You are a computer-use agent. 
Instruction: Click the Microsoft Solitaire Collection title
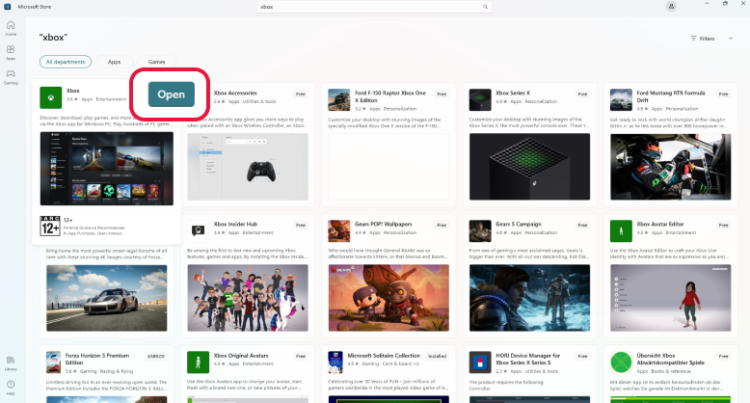pyautogui.click(x=384, y=356)
